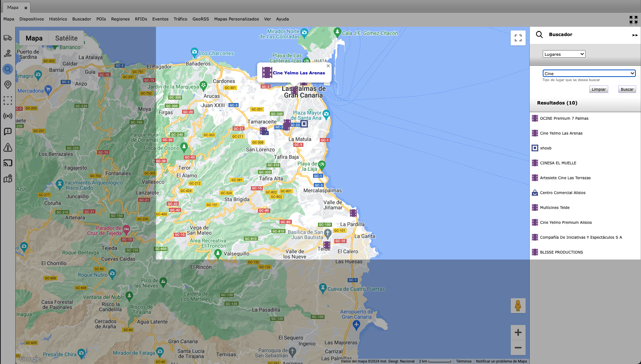Zoom out on the map

click(518, 348)
